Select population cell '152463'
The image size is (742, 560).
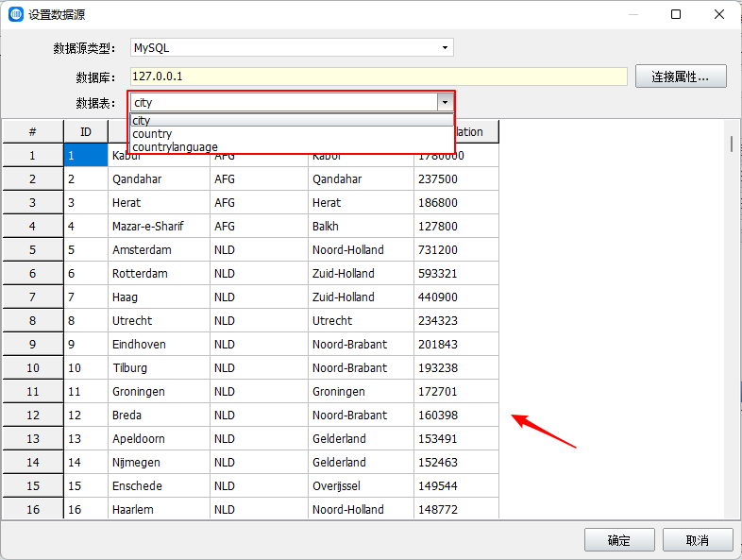pyautogui.click(x=456, y=463)
